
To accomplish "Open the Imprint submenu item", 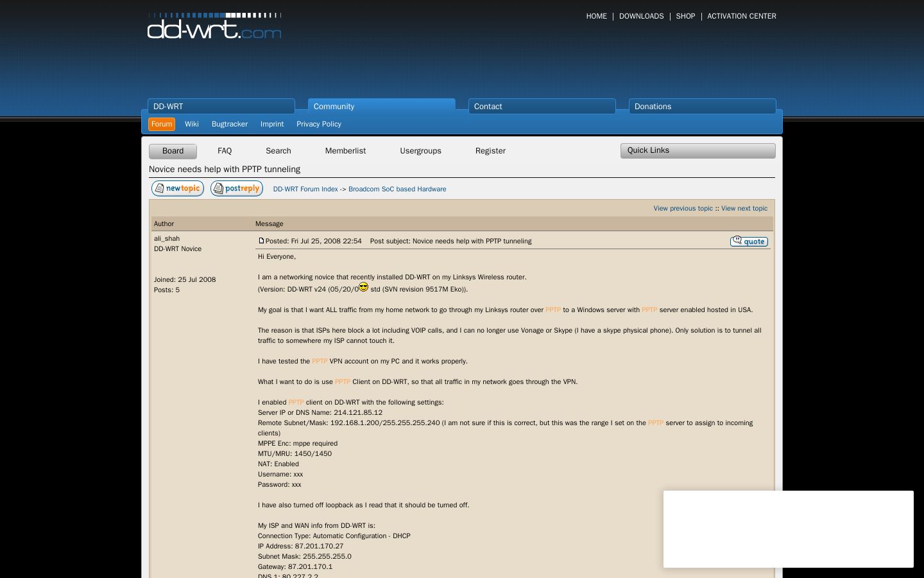I will (x=272, y=124).
